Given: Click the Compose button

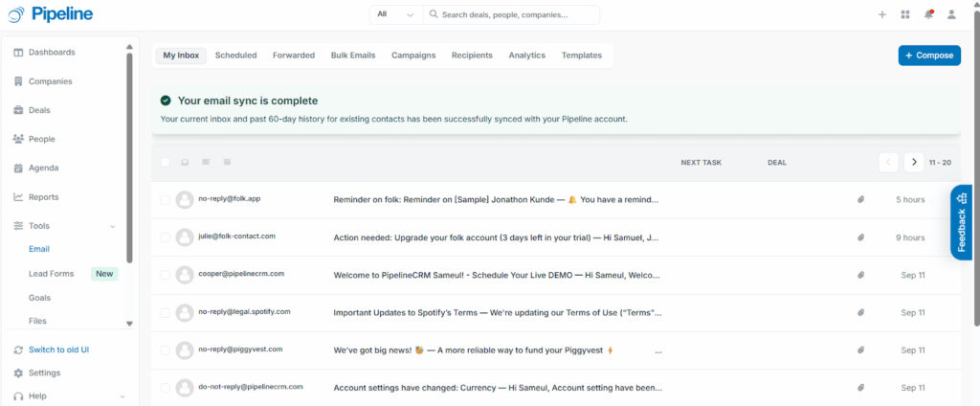Looking at the screenshot, I should (x=928, y=56).
